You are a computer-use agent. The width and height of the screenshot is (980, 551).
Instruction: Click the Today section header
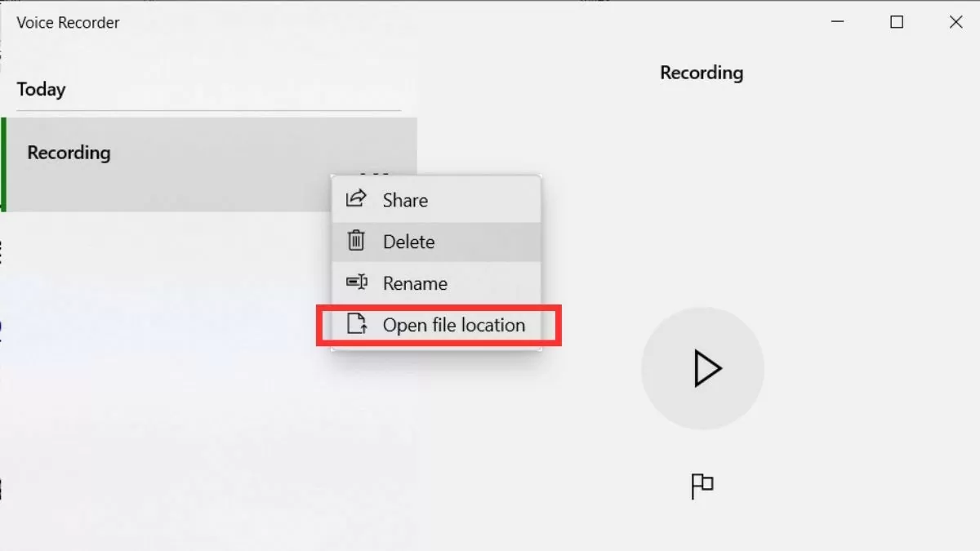(x=41, y=89)
